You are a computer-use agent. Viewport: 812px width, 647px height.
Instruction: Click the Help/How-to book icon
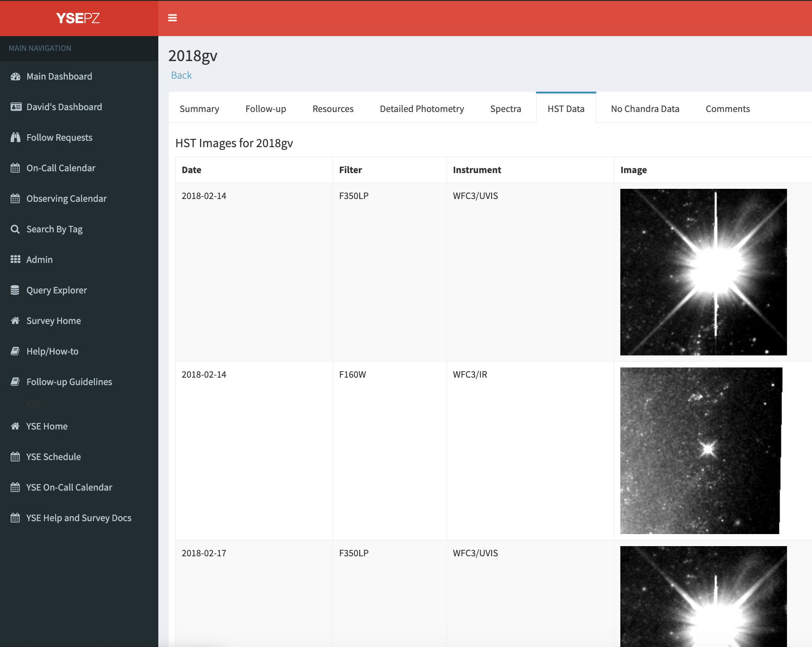pos(15,351)
